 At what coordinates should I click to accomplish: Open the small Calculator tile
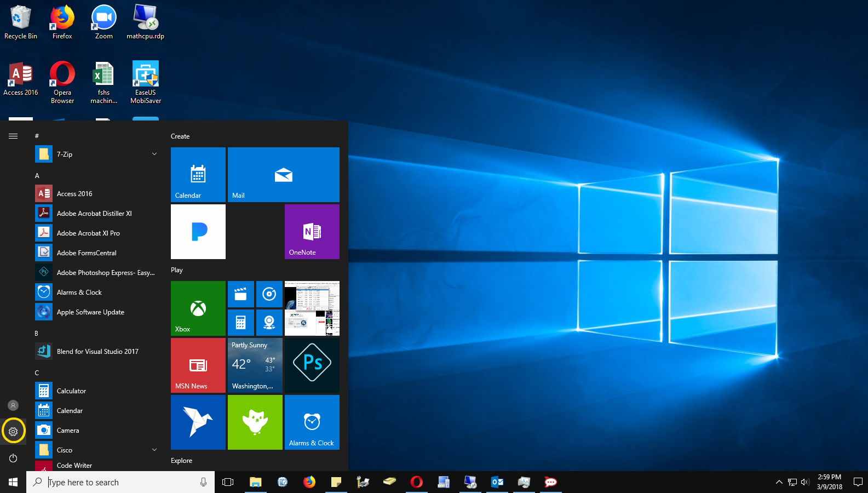(241, 323)
